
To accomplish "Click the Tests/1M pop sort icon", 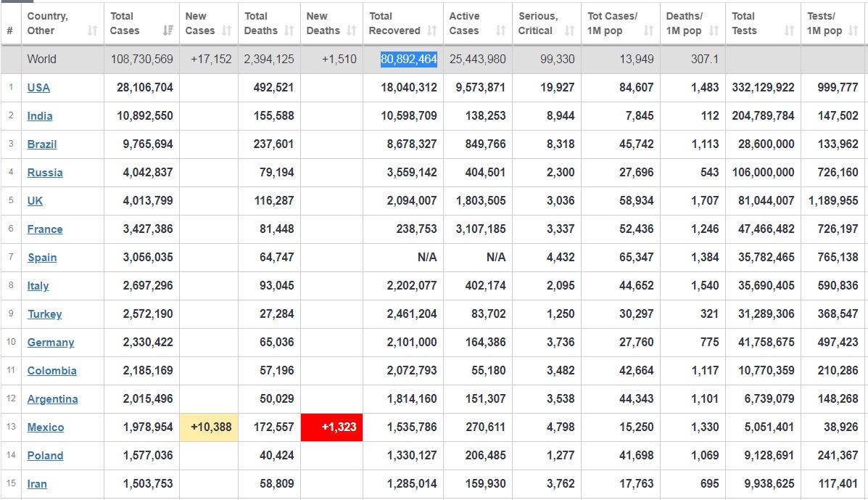I will pyautogui.click(x=856, y=30).
